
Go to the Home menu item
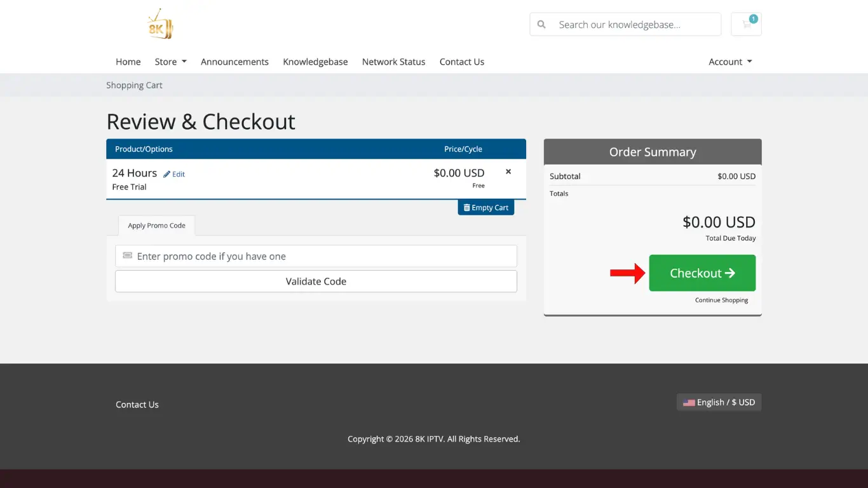[x=128, y=62]
